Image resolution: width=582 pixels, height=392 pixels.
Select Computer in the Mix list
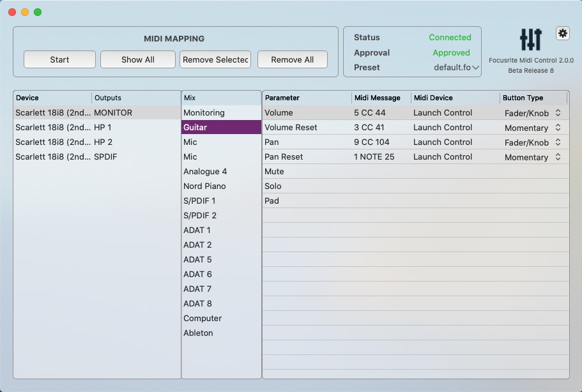[221, 318]
